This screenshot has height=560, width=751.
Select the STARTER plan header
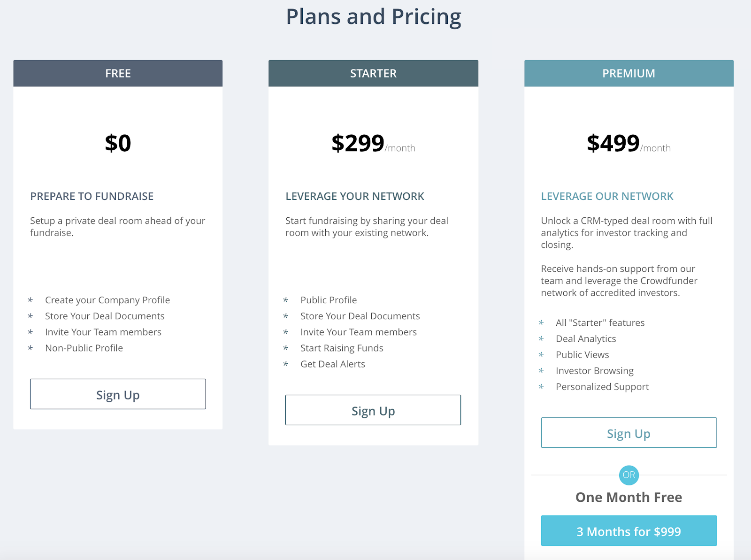click(373, 73)
